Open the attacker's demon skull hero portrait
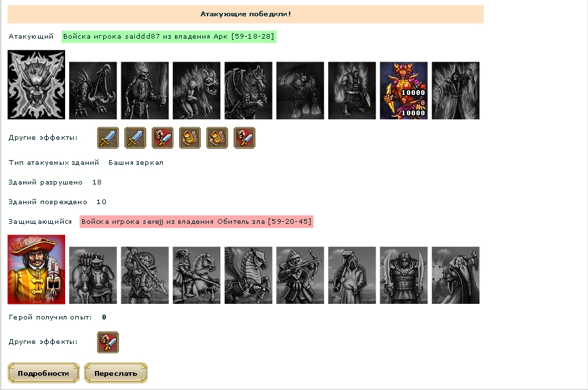Image resolution: width=588 pixels, height=390 pixels. (x=37, y=85)
